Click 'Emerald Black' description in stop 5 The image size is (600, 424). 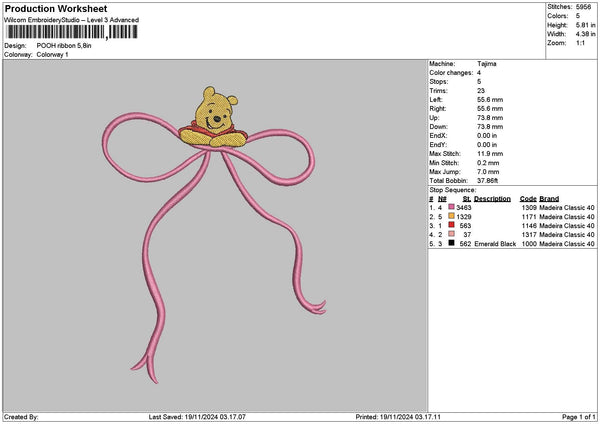click(495, 244)
